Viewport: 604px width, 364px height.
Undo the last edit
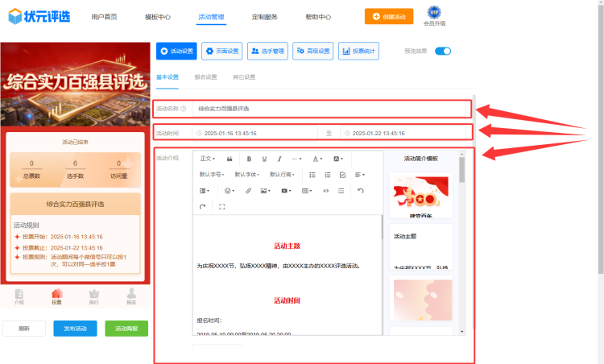coord(361,191)
